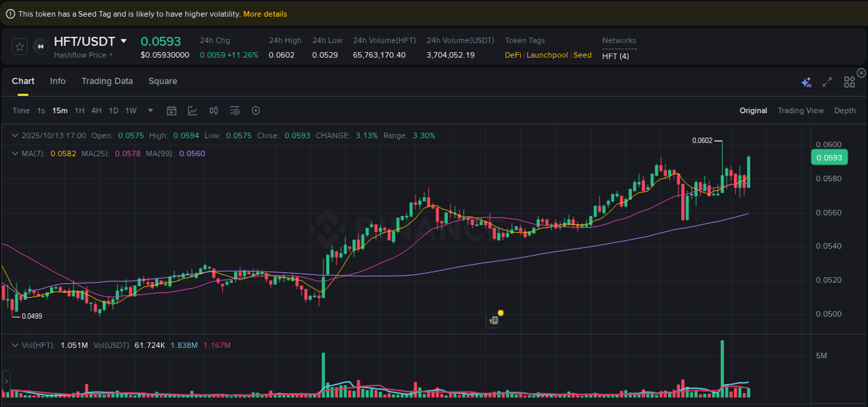Open the indicator settings list icon

[234, 110]
